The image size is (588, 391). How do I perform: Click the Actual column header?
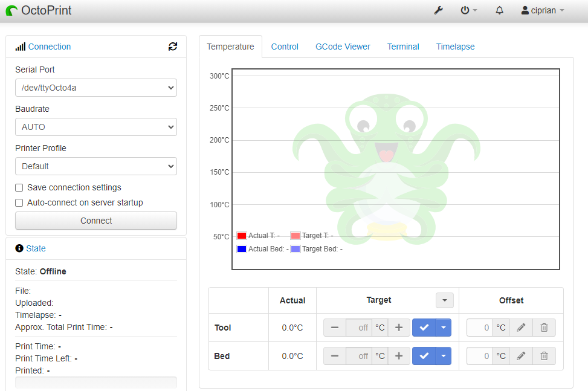pyautogui.click(x=292, y=300)
